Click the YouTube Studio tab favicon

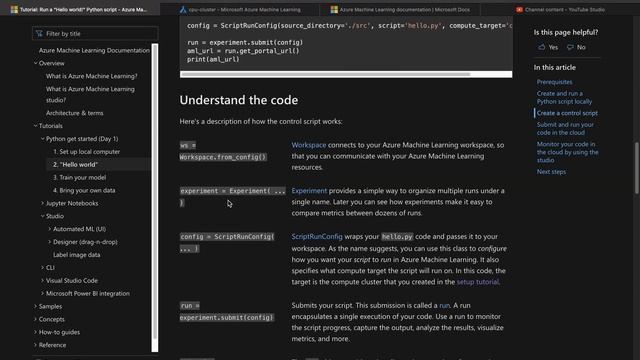519,9
